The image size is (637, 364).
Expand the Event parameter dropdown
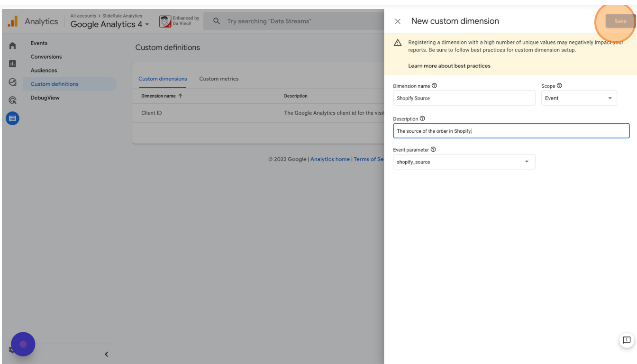click(464, 162)
